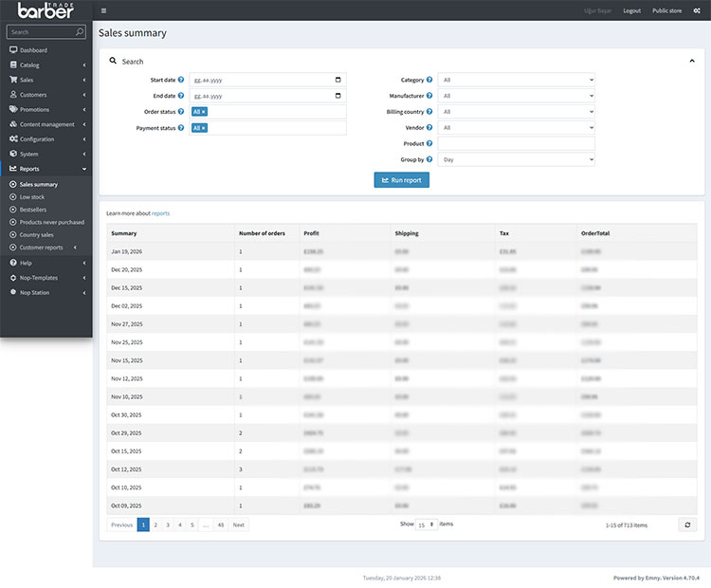
Task: Click the Catalog book icon
Action: pyautogui.click(x=13, y=64)
